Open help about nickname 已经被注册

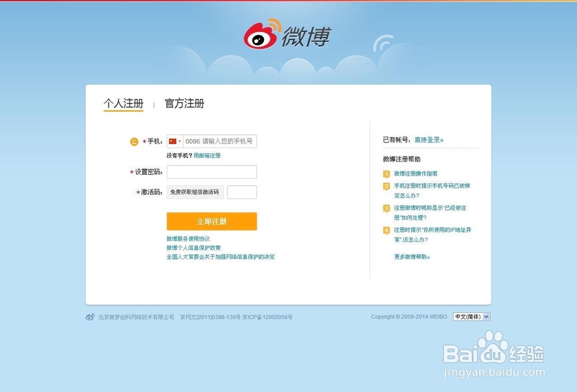click(430, 213)
